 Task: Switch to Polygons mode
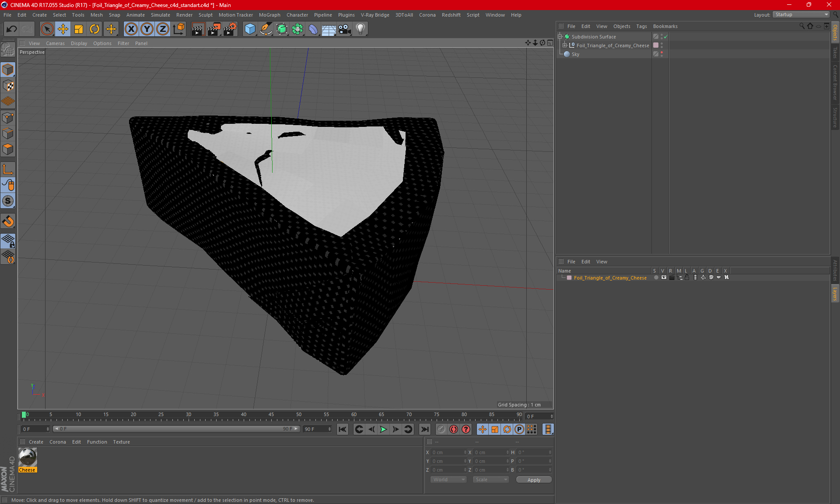coord(8,149)
